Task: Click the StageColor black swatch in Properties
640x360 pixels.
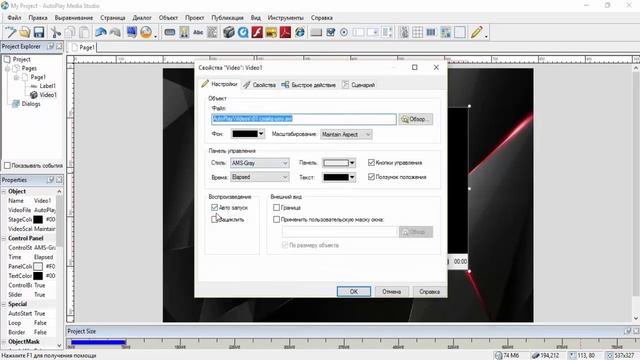Action: pos(38,220)
